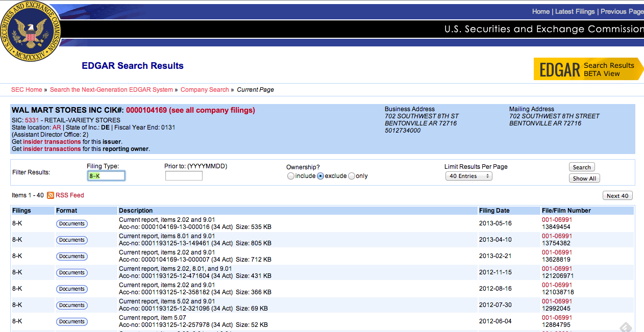644x332 pixels.
Task: Click the Filings column header
Action: (x=21, y=211)
